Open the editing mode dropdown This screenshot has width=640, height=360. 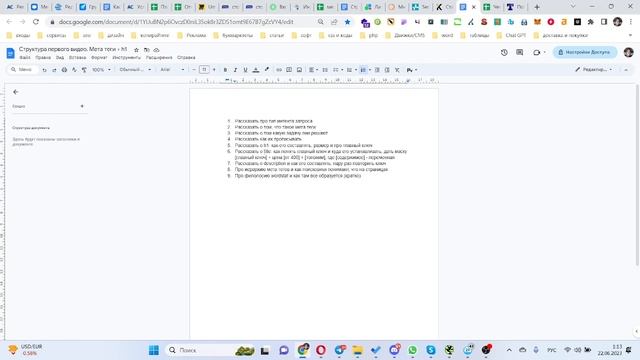coord(593,70)
